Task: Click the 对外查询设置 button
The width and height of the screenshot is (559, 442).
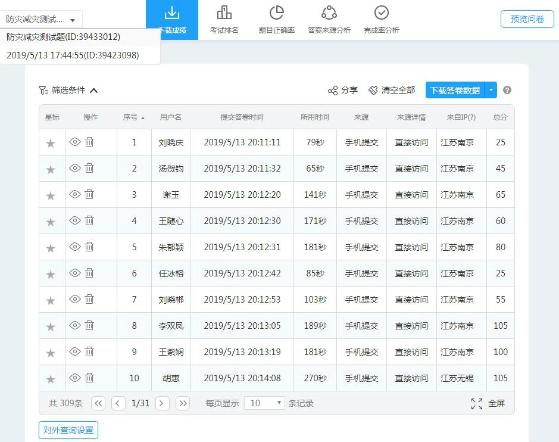Action: pos(68,430)
